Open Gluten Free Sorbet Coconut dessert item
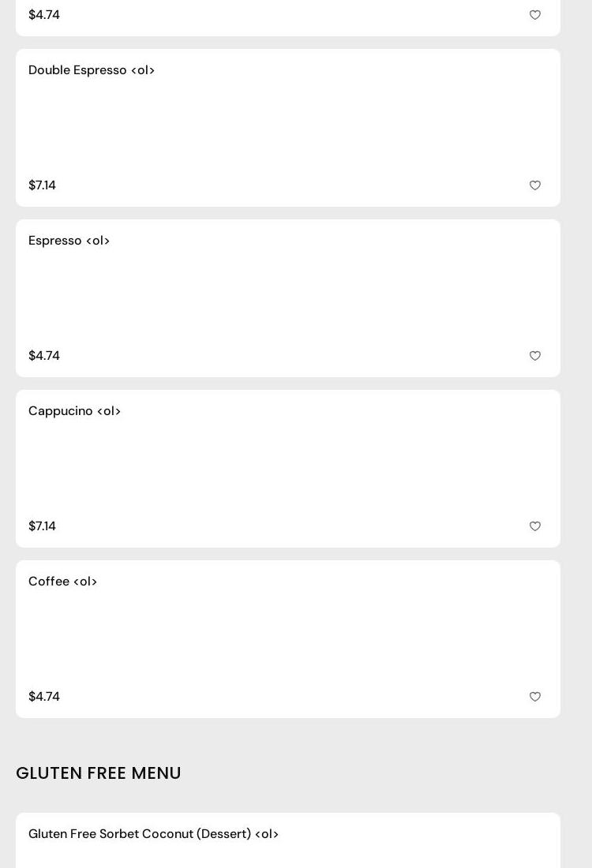The image size is (592, 868). point(153,834)
